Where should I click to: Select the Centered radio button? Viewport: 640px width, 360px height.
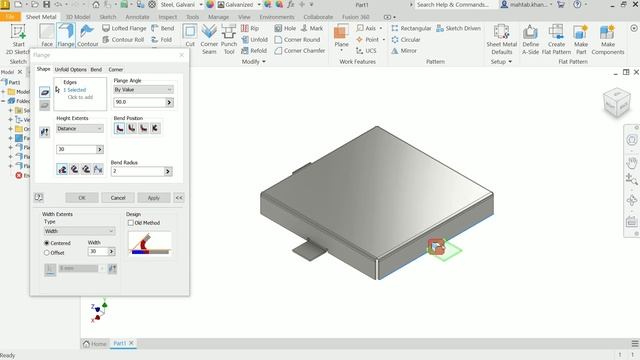pyautogui.click(x=47, y=243)
